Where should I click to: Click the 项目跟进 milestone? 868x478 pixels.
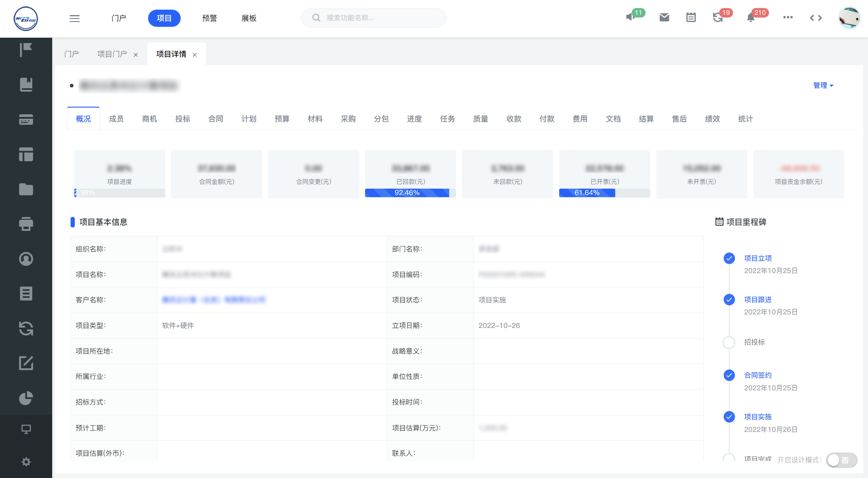[x=758, y=300]
